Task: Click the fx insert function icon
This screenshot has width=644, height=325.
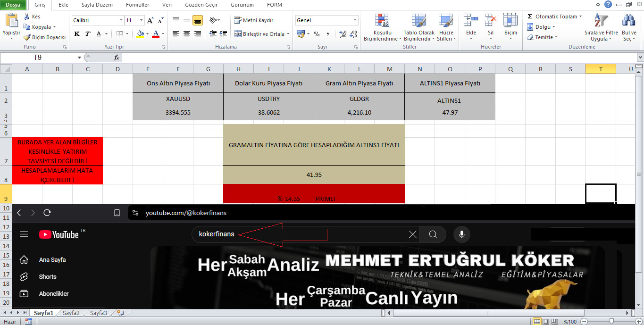Action: coord(117,58)
